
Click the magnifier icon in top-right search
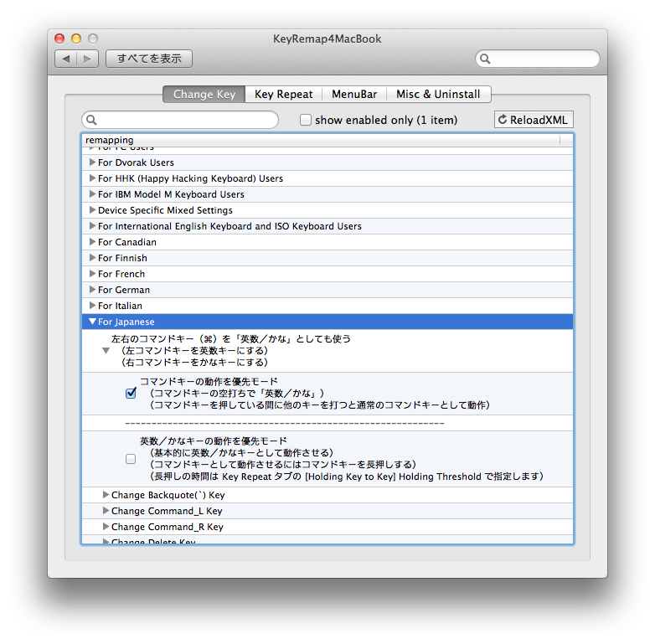485,59
